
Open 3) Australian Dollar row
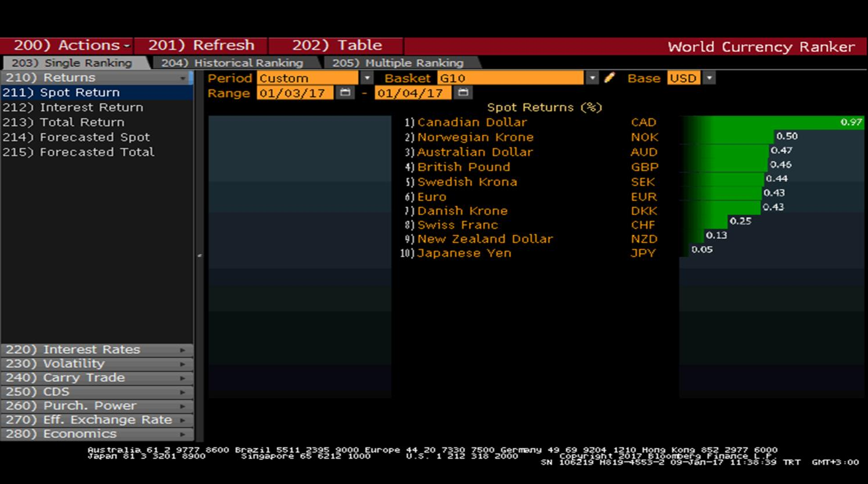469,152
